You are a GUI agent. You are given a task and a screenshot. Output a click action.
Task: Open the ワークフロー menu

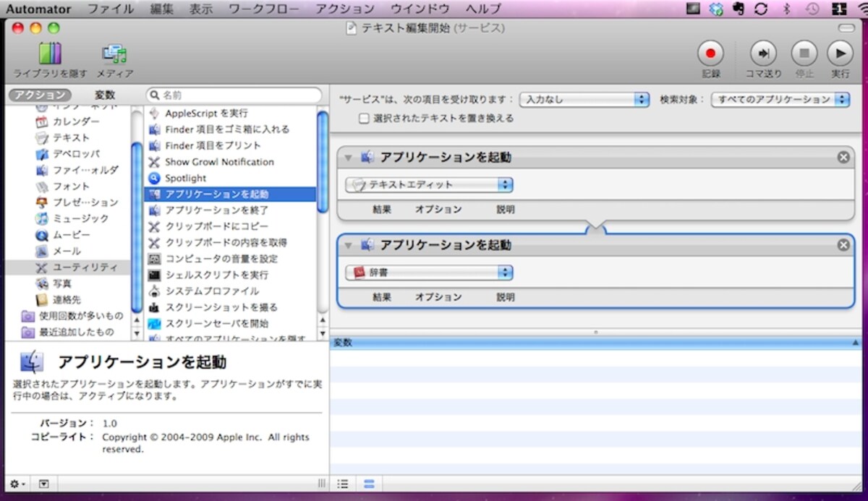(x=264, y=9)
